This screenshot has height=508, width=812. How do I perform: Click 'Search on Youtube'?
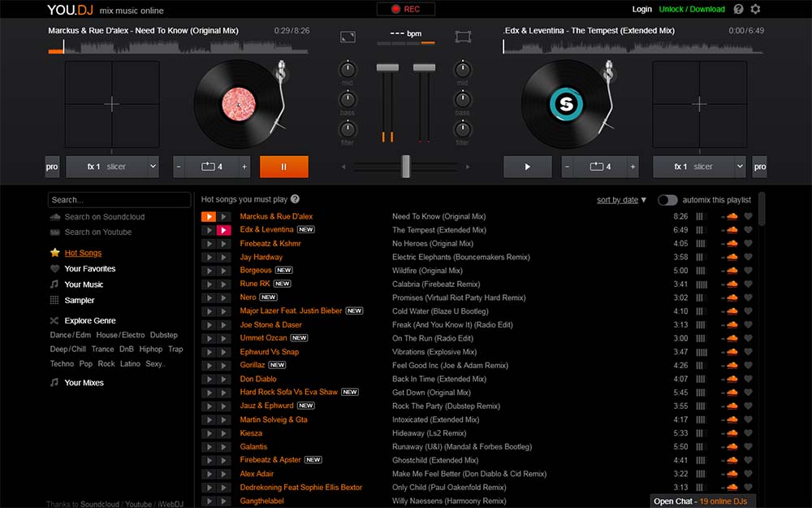click(x=98, y=232)
